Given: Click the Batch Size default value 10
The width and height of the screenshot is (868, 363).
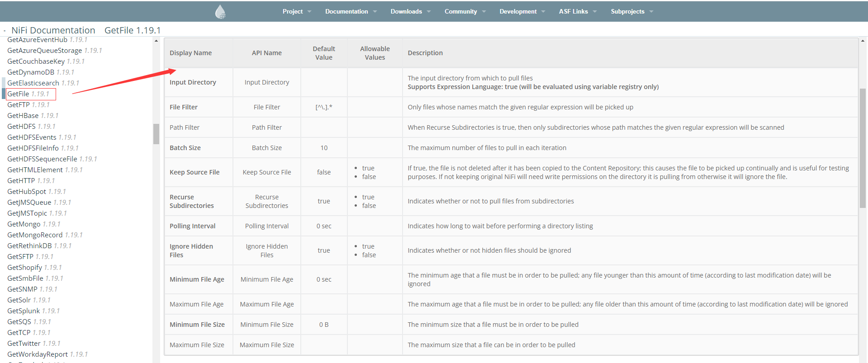Looking at the screenshot, I should (x=324, y=148).
